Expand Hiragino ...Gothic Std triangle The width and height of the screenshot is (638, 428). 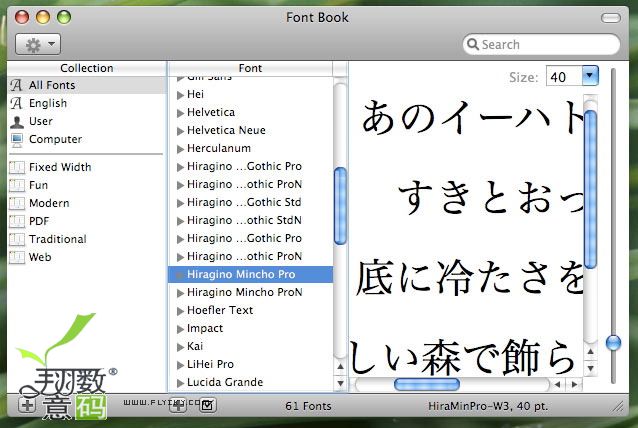(180, 203)
